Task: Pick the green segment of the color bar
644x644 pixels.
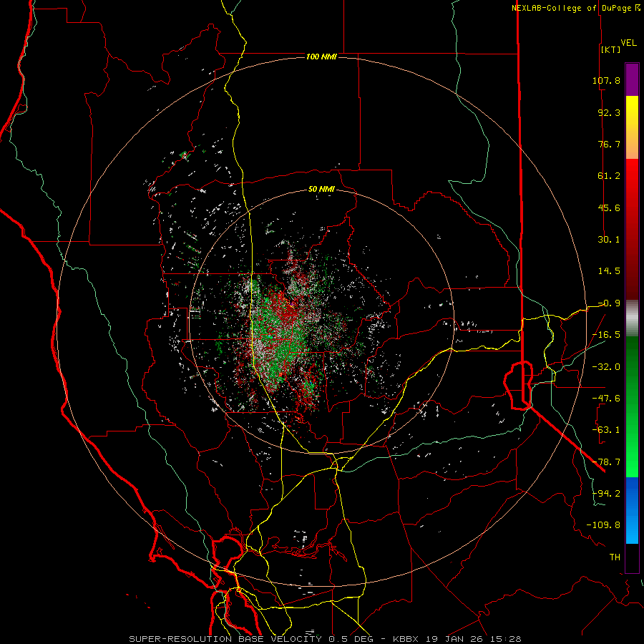Action: click(632, 406)
